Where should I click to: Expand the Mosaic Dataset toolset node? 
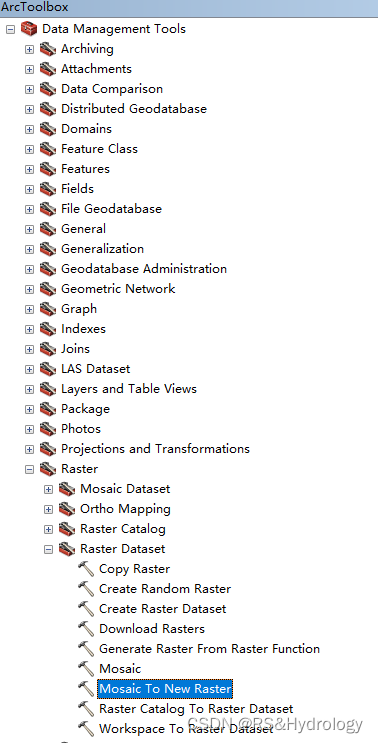pos(48,489)
